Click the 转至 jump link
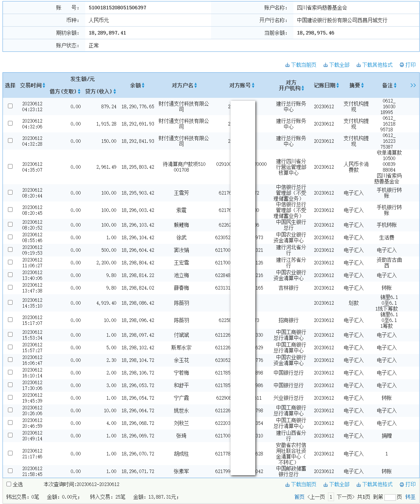Image resolution: width=420 pixels, height=504 pixels. point(410,497)
